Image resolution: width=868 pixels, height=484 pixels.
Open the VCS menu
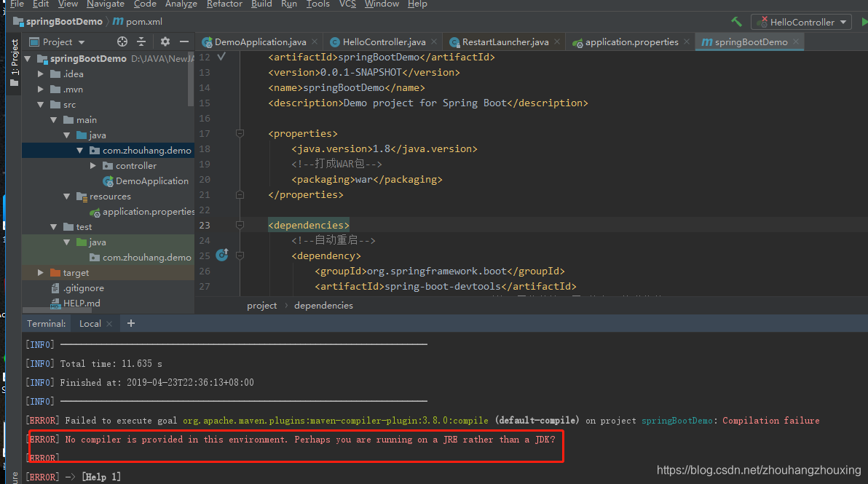(347, 4)
